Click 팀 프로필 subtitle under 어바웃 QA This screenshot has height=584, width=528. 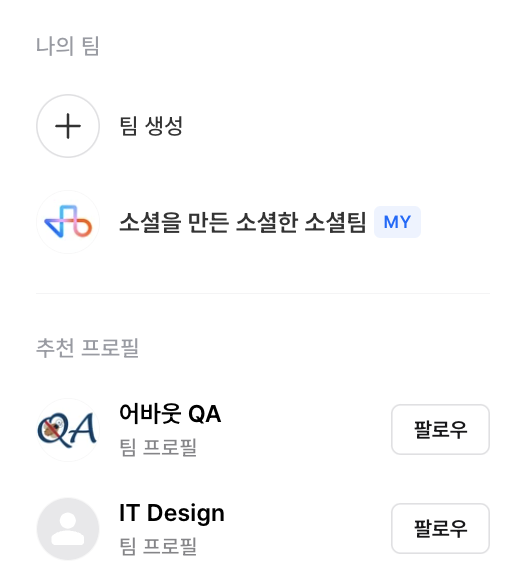(158, 447)
